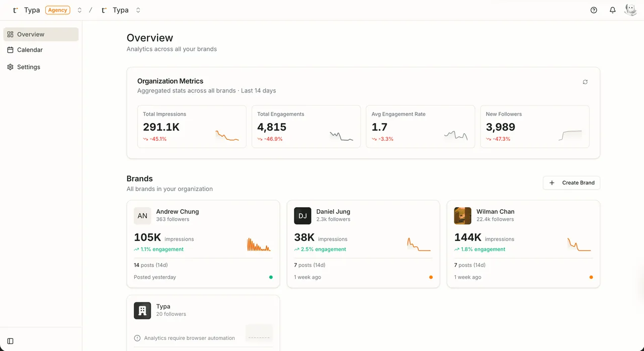Refresh Organization Metrics with the reload icon

pos(585,82)
